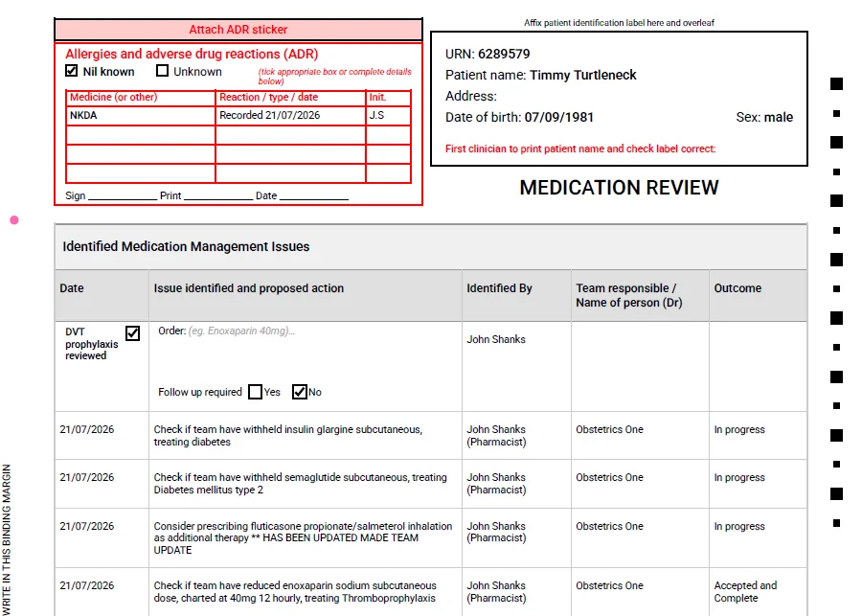Click John Shanks in the DVT row
Viewport: 862px width, 616px height.
496,339
